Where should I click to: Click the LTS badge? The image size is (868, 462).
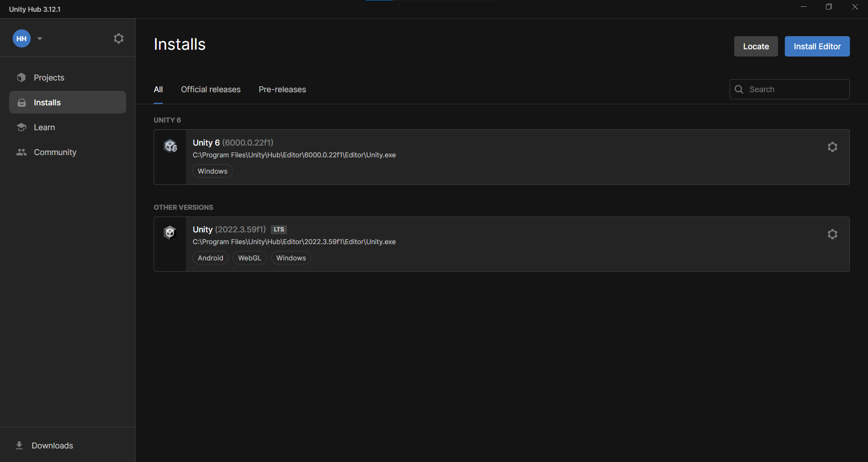coord(279,229)
